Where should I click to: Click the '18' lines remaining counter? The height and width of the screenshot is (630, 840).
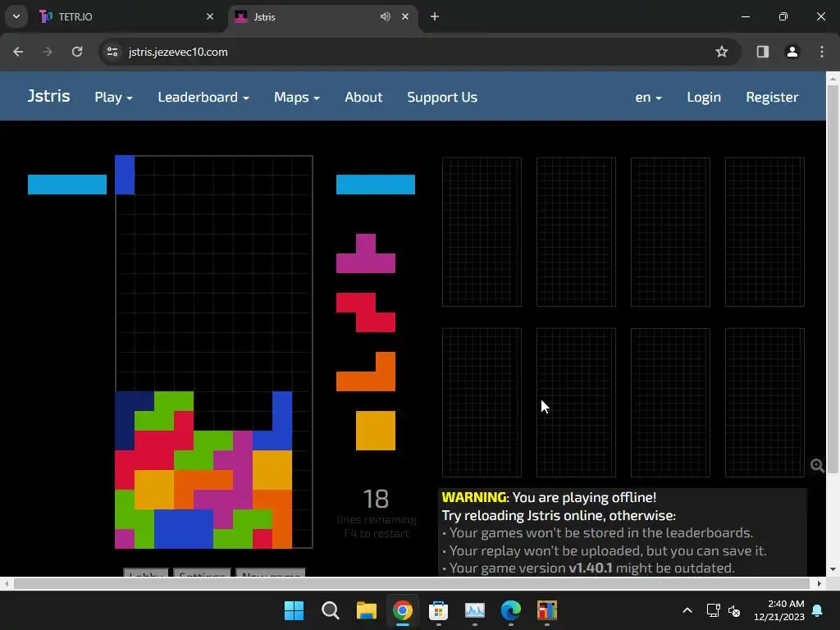[376, 499]
